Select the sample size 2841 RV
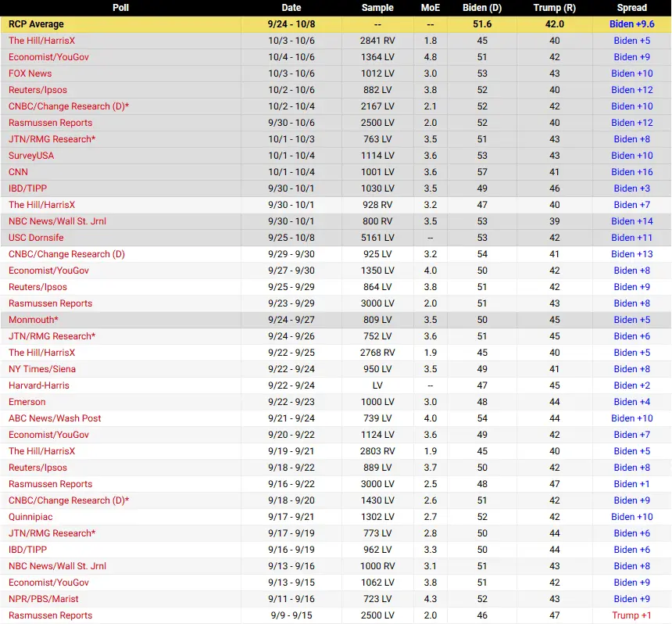672x624 pixels. tap(377, 41)
